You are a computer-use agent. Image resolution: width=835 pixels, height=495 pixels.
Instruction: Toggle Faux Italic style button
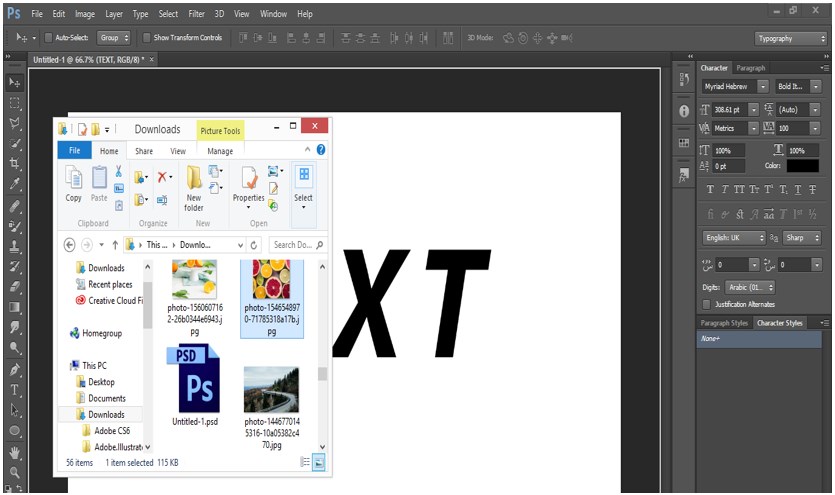pos(725,189)
